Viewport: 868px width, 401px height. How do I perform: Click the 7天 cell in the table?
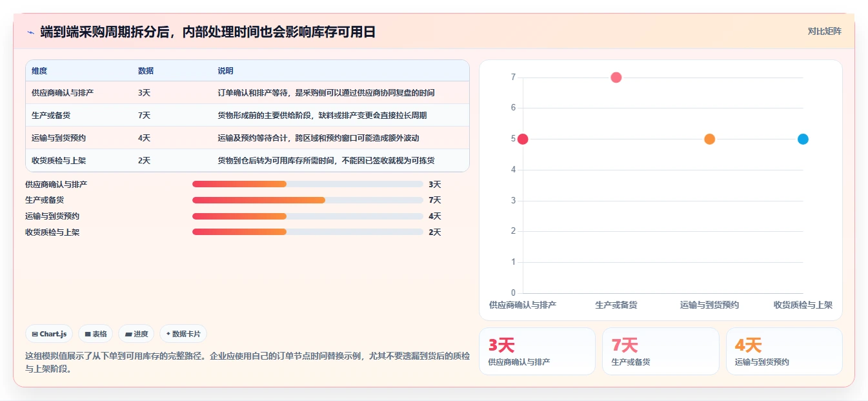144,116
